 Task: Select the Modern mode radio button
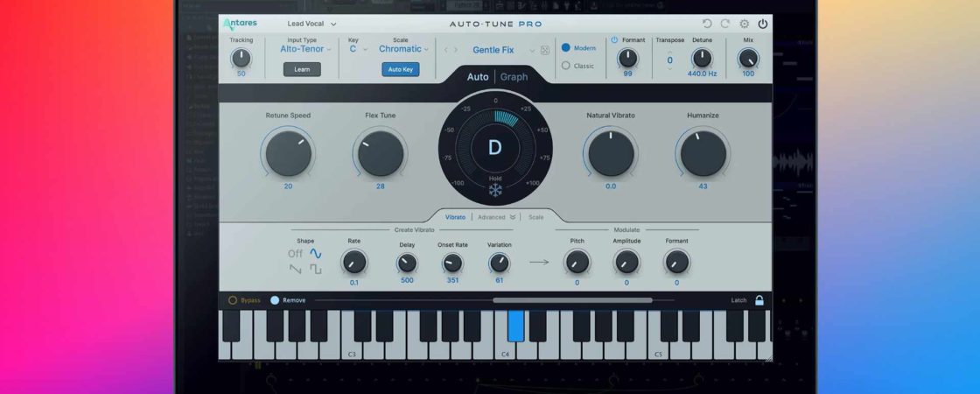(x=565, y=47)
